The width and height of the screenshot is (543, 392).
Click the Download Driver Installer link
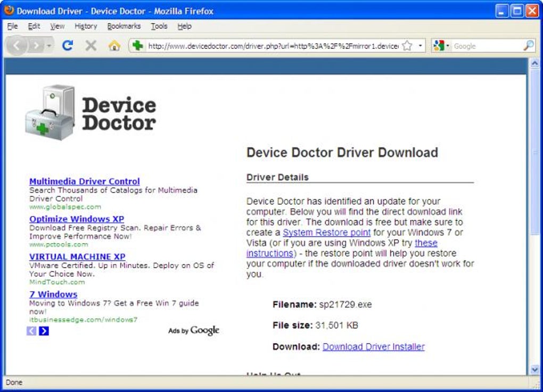coord(373,347)
